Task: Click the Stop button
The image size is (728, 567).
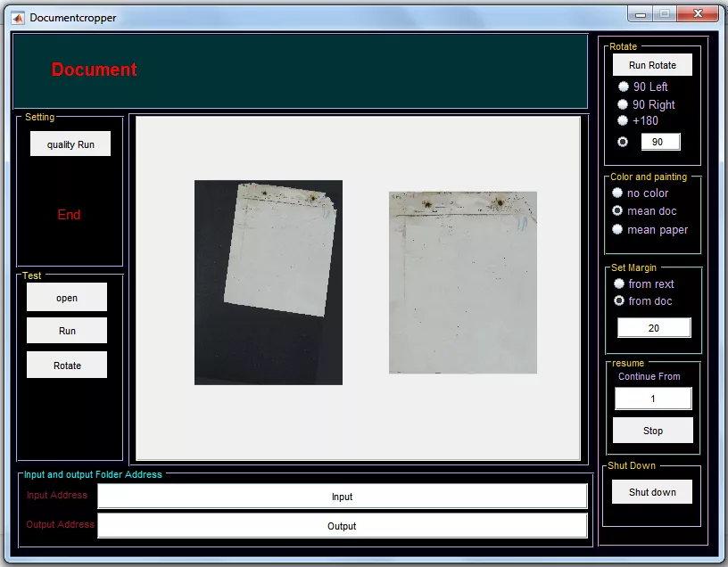Action: [x=653, y=431]
